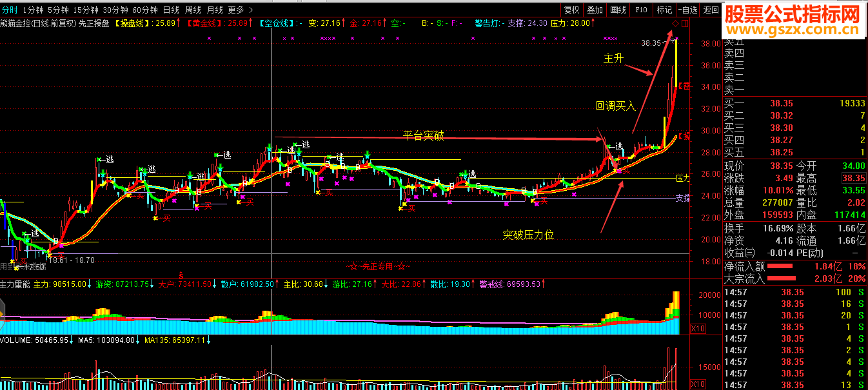Image resolution: width=868 pixels, height=390 pixels.
Task: Click the red diamond icon above the chart
Action: point(675,24)
